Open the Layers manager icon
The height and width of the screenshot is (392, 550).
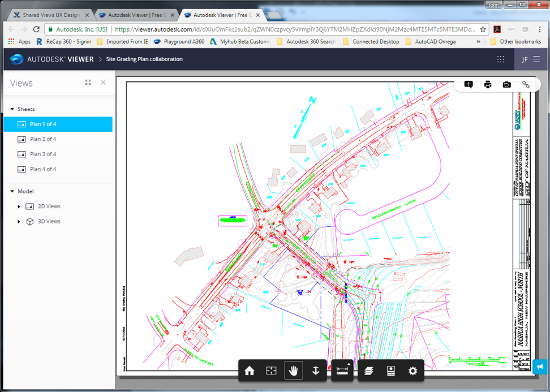pyautogui.click(x=369, y=371)
